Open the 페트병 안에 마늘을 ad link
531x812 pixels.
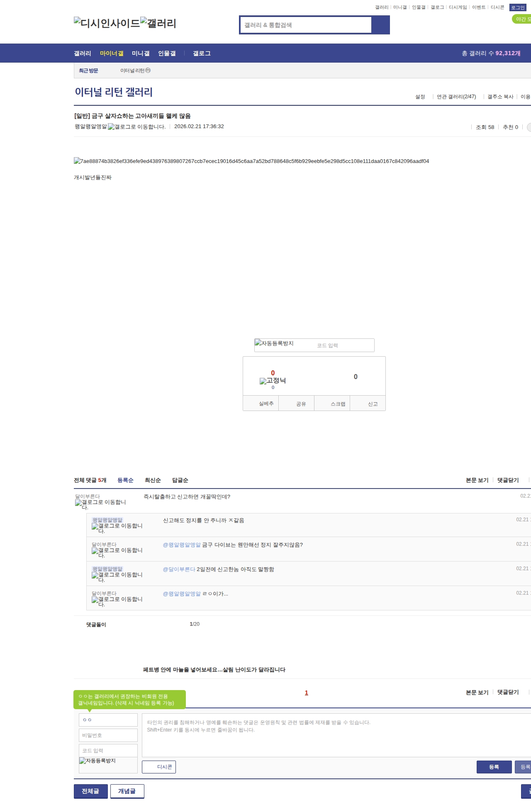coord(214,670)
